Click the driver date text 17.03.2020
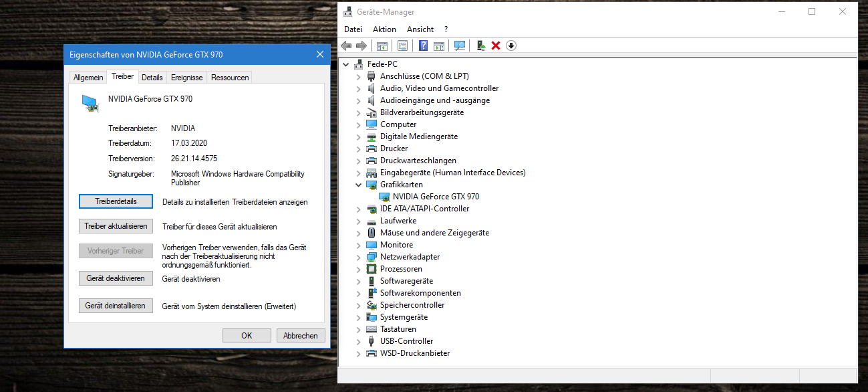Screen dimensions: 868x392 click(x=189, y=143)
